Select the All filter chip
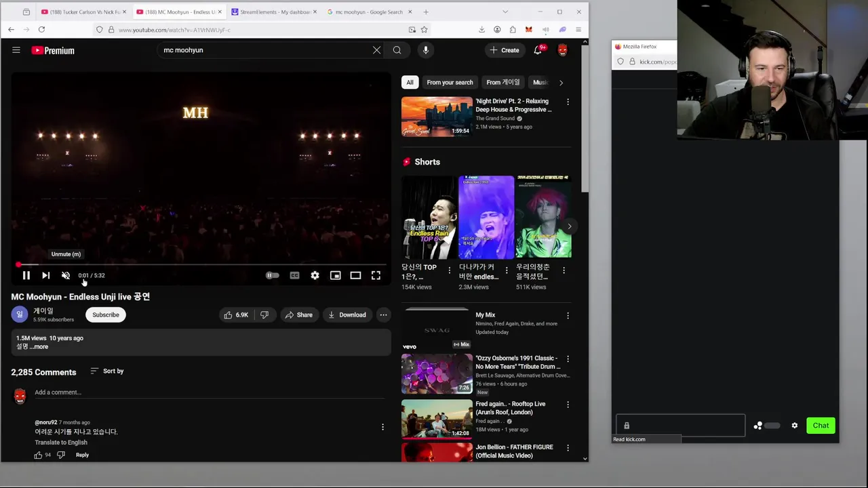The height and width of the screenshot is (488, 868). (410, 82)
